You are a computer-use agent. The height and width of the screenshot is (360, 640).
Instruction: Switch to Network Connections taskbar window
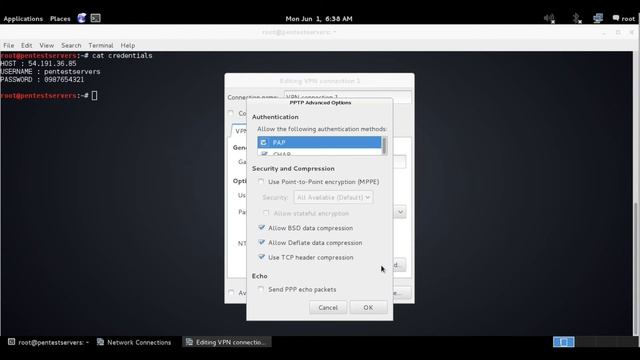134,342
